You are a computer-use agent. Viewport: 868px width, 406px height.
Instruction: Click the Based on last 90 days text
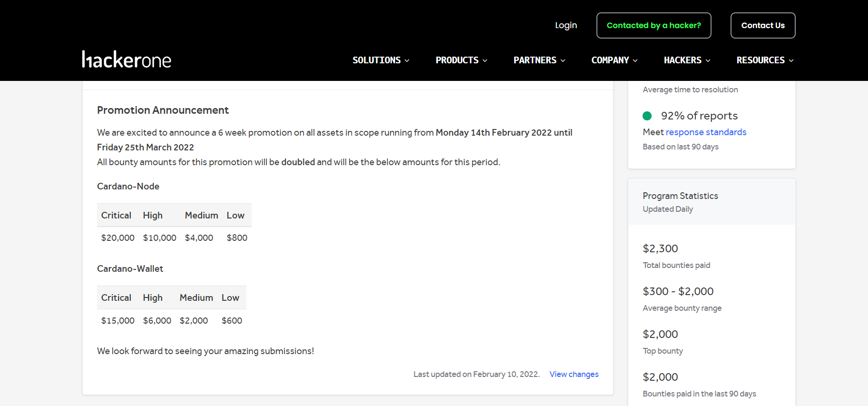[x=680, y=147]
